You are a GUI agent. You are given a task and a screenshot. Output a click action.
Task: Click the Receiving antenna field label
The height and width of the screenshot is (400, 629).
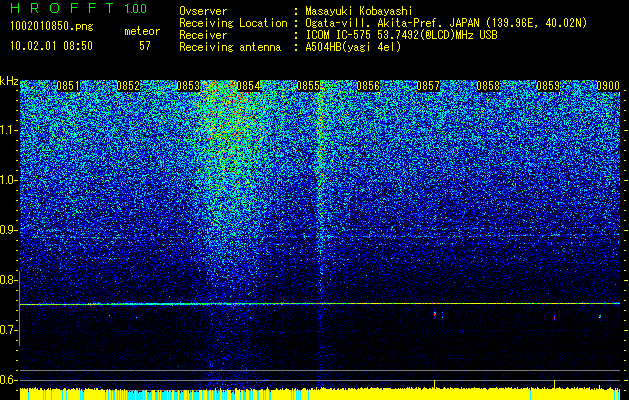(x=230, y=47)
